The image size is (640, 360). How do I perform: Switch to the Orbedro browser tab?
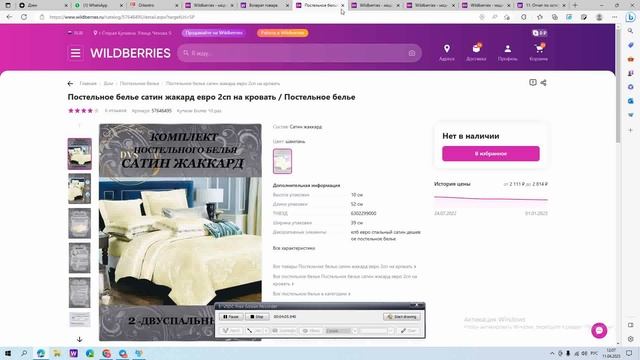153,5
